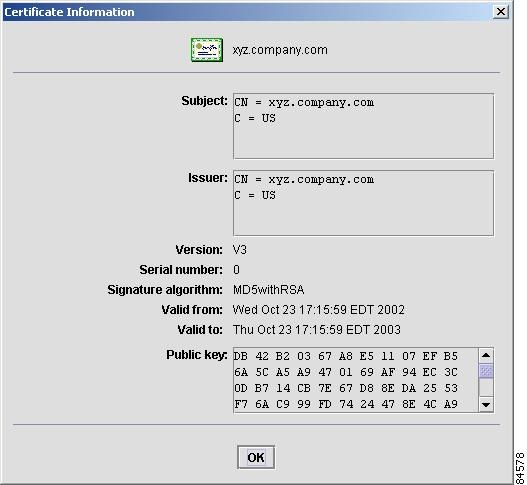527x485 pixels.
Task: Click the Subject line C = US
Action: coord(255,118)
